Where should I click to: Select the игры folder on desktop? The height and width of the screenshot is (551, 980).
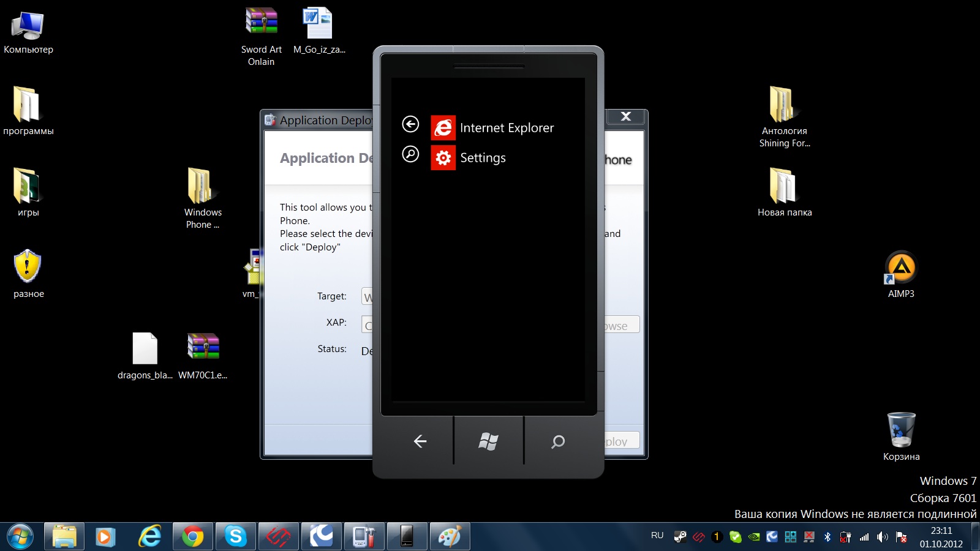28,193
